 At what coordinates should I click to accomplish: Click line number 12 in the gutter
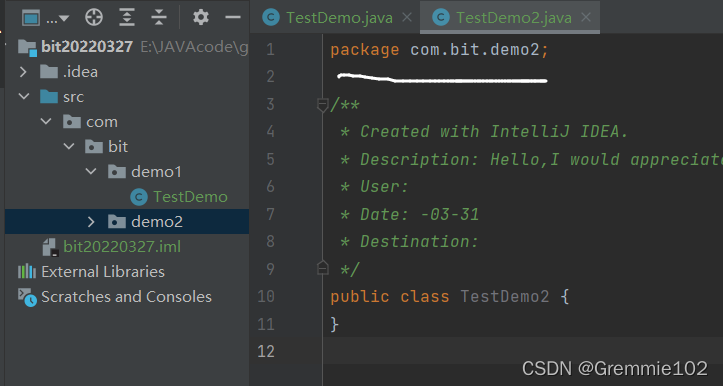(266, 351)
